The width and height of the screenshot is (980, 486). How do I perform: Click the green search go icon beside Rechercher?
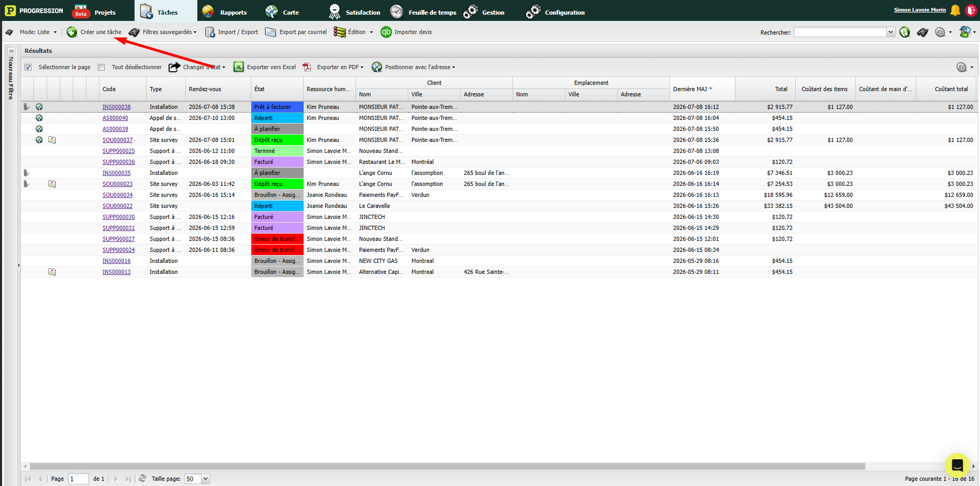tap(905, 32)
